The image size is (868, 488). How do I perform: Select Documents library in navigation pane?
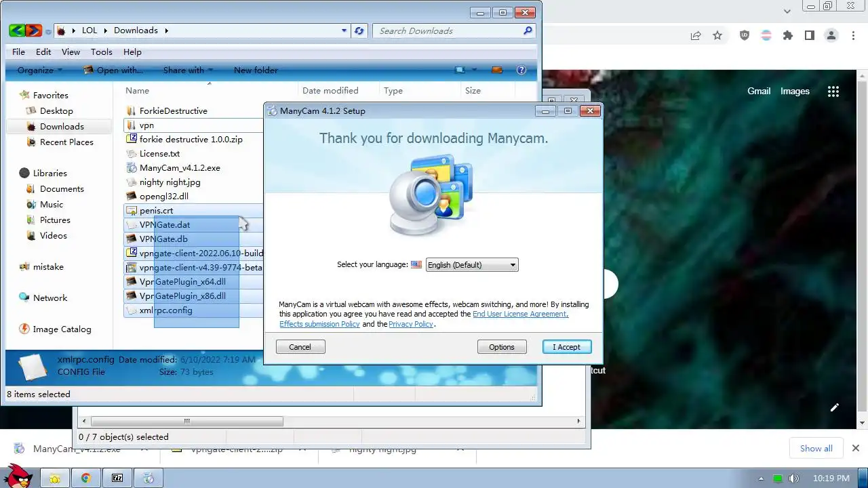click(x=62, y=188)
